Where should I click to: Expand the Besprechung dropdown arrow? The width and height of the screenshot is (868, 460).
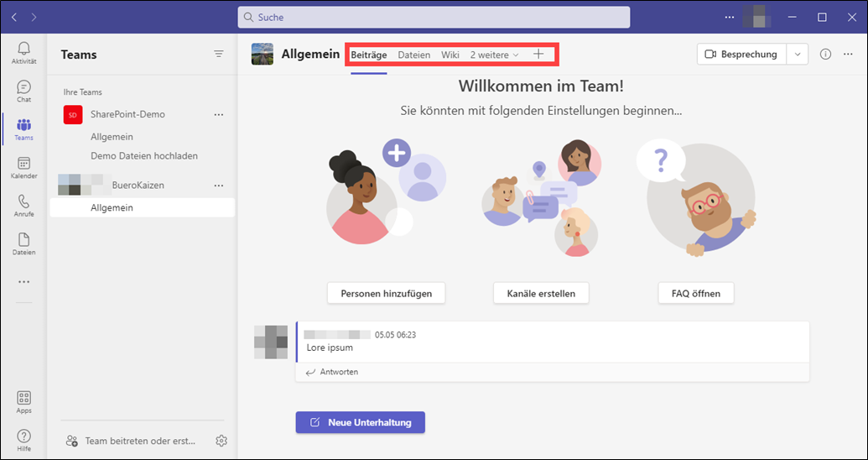(x=798, y=55)
